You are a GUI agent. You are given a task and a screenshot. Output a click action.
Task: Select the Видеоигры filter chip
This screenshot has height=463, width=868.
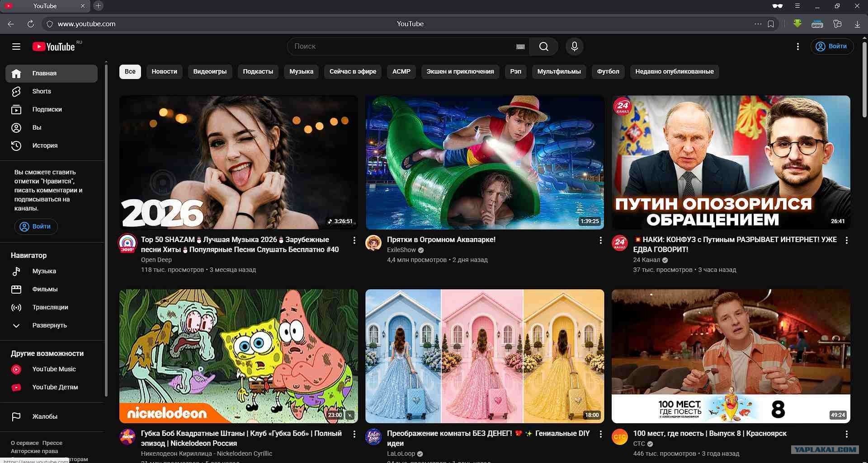tap(210, 71)
